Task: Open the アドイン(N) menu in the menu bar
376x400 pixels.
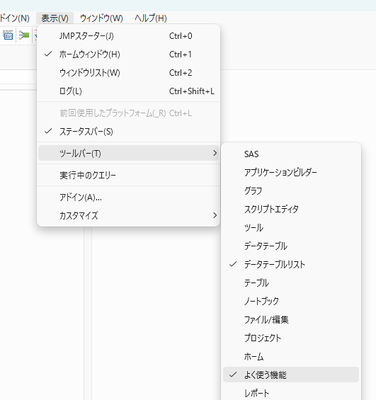Action: [14, 18]
